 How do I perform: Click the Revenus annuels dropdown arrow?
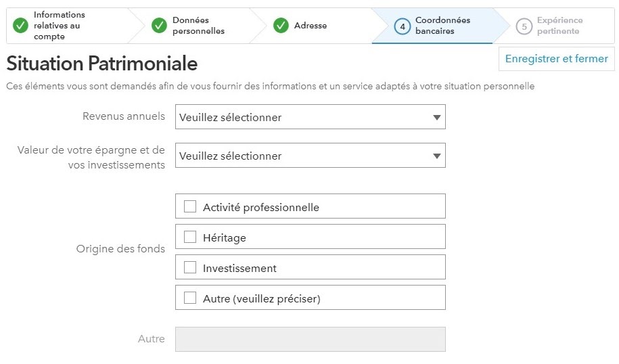[x=436, y=117]
